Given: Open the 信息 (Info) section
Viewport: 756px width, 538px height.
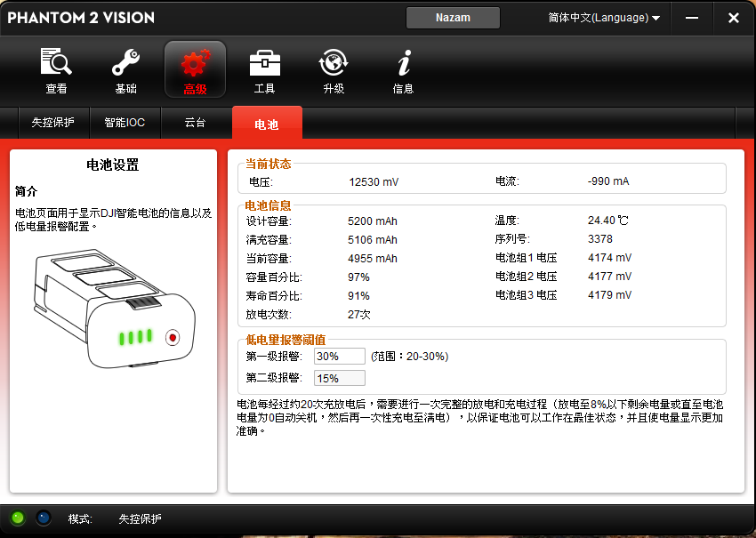Looking at the screenshot, I should [403, 70].
